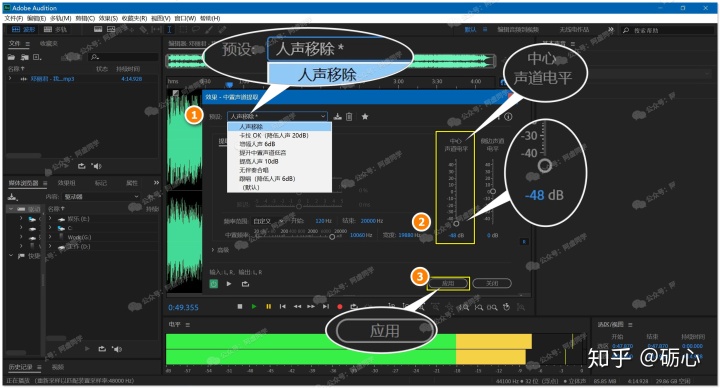Screen dimensions: 720x388
Task: Collapse the 驱动器 tree node
Action: [11, 209]
